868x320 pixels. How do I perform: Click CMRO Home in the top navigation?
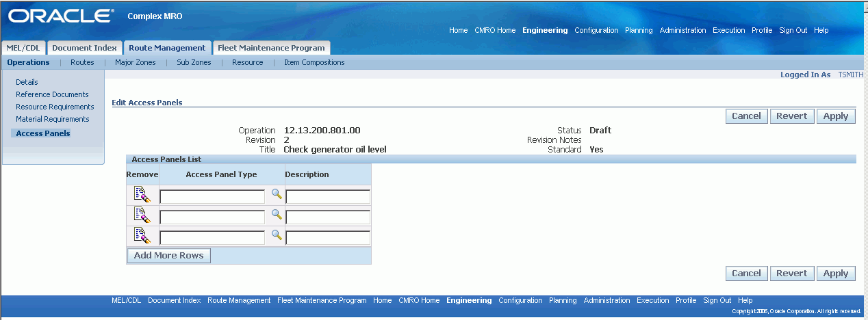pyautogui.click(x=495, y=30)
